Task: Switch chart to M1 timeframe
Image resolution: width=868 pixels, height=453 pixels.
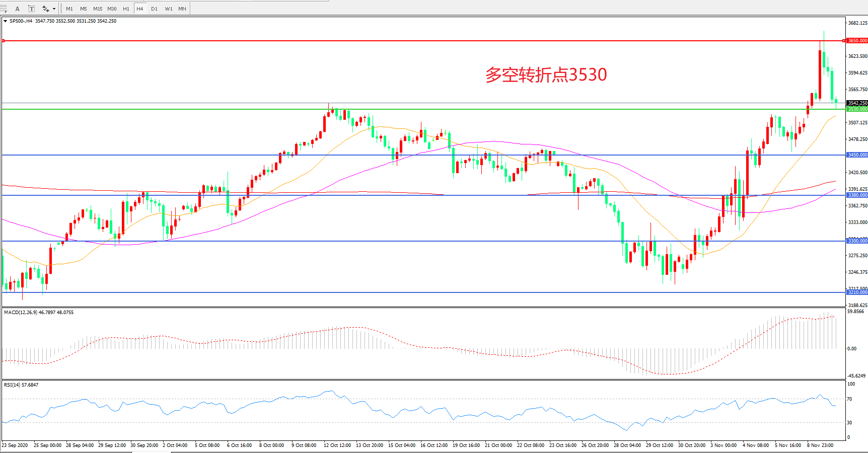Action: click(69, 9)
